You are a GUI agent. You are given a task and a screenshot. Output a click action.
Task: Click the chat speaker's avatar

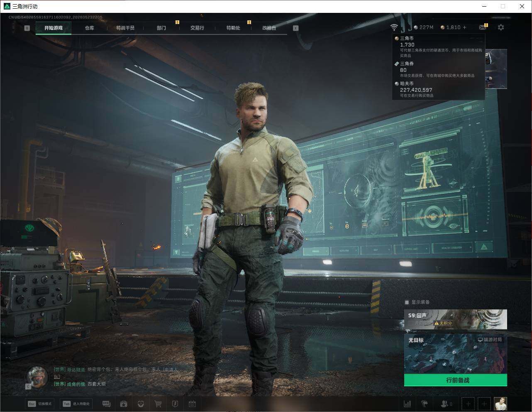coord(37,376)
